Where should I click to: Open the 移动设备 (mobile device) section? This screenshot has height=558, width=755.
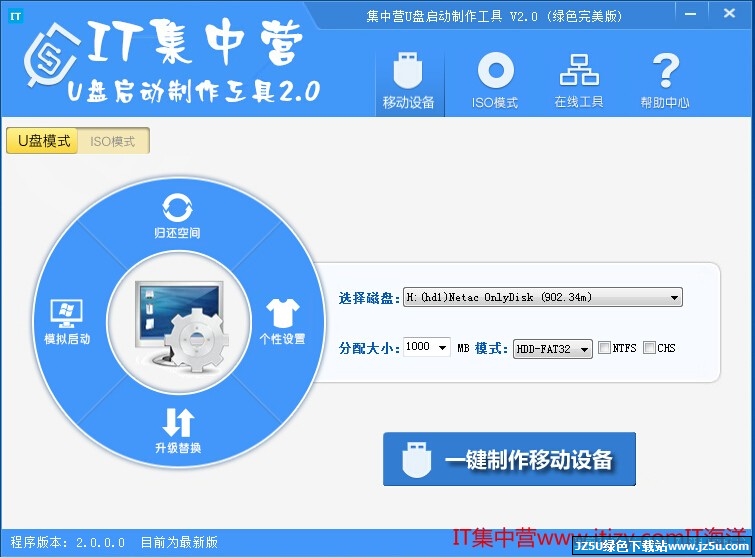tap(408, 81)
